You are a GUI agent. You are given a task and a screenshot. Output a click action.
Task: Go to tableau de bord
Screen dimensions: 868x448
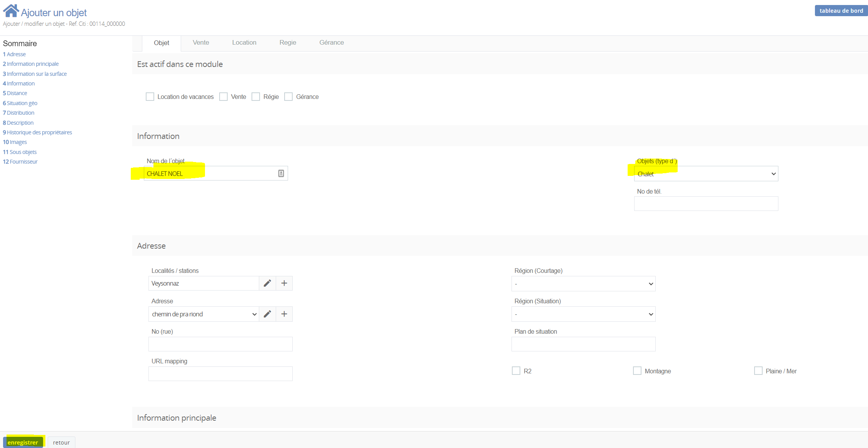pos(841,11)
